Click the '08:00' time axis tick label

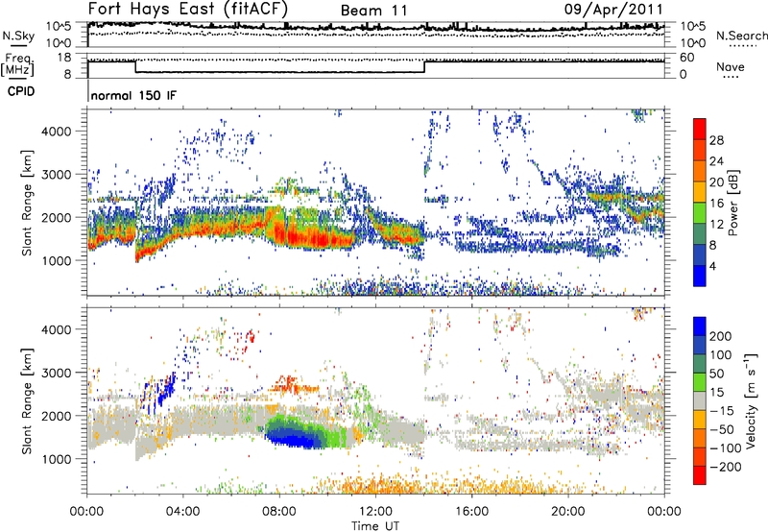pyautogui.click(x=278, y=512)
